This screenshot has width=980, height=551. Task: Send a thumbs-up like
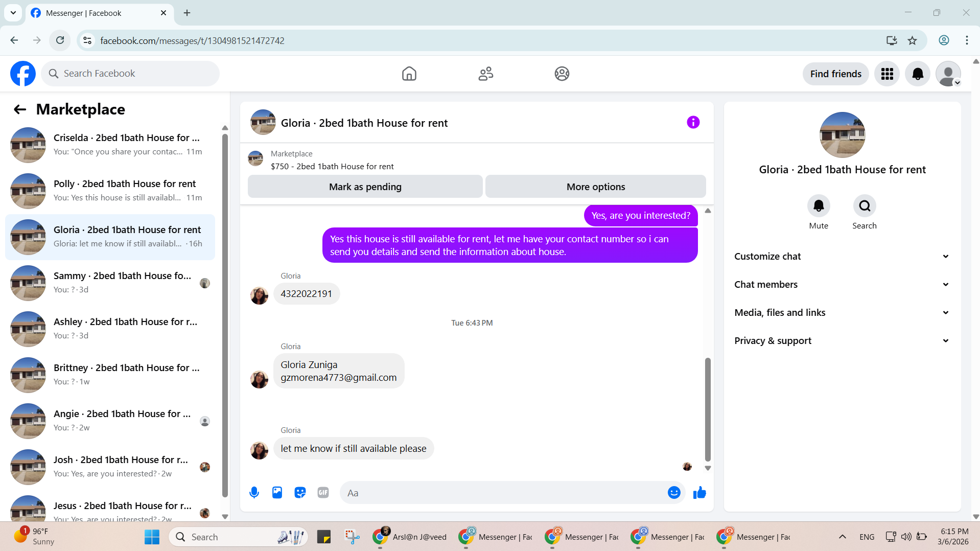pos(699,493)
